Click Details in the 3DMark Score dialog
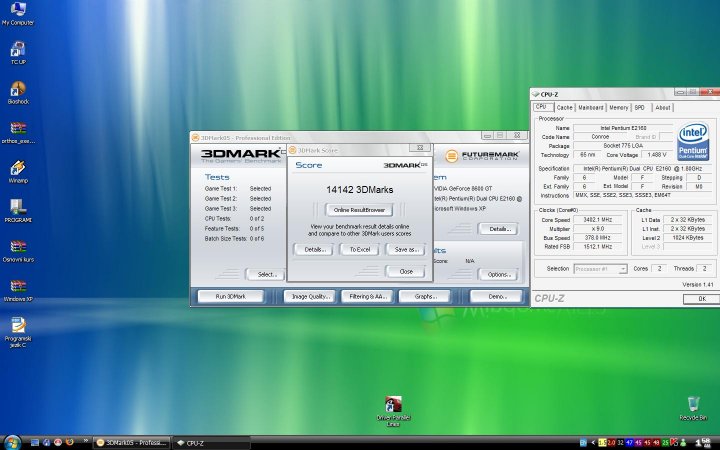 tap(315, 249)
